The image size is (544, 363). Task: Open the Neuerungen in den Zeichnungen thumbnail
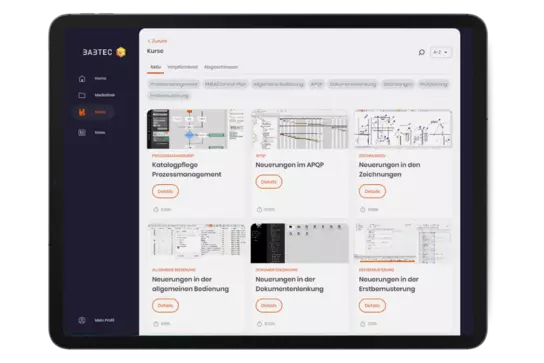[x=403, y=129]
